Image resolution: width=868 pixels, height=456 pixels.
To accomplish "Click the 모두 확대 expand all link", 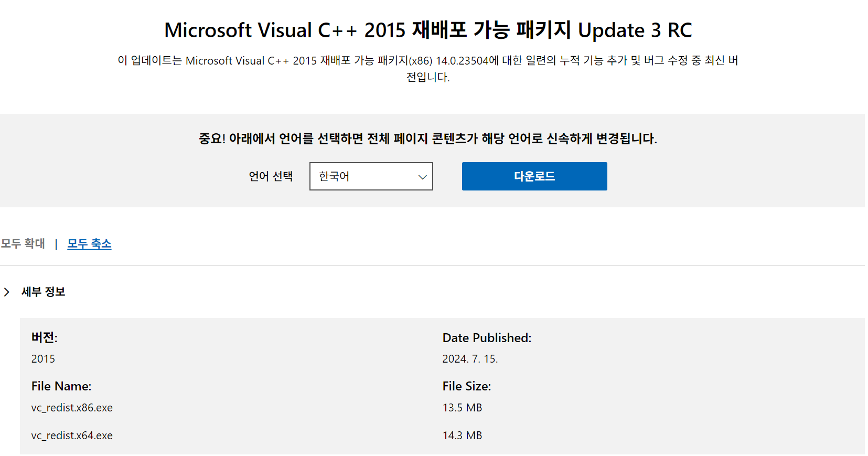I will pos(23,243).
